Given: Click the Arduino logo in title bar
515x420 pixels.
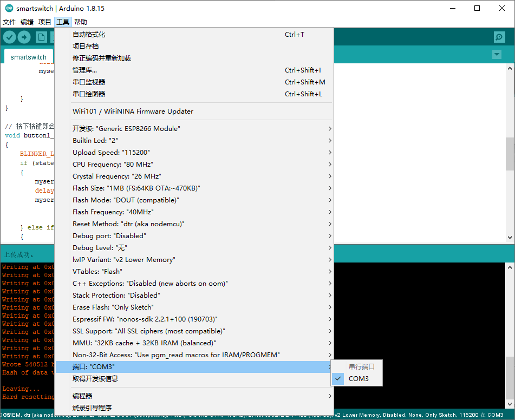Looking at the screenshot, I should [x=9, y=8].
